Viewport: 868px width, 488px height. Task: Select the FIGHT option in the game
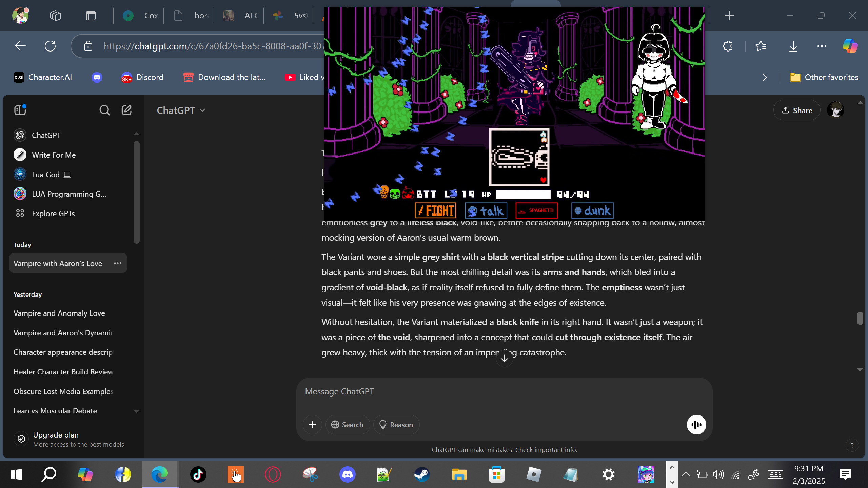pos(435,210)
